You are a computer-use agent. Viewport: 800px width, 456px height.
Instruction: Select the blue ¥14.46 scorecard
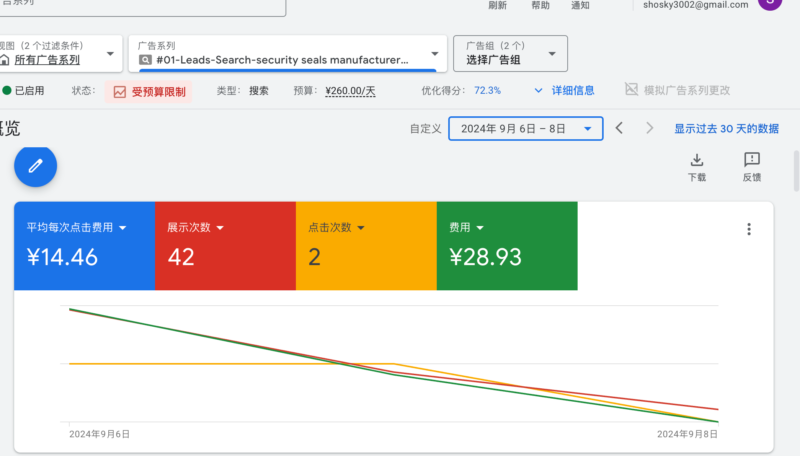tap(85, 246)
